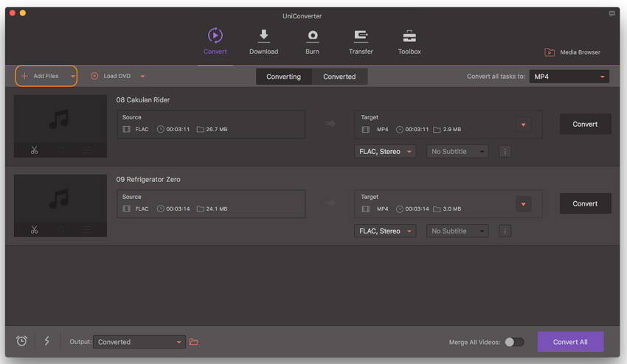Open subtitle dropdown for 09 Refrigerator Zero

[x=457, y=231]
